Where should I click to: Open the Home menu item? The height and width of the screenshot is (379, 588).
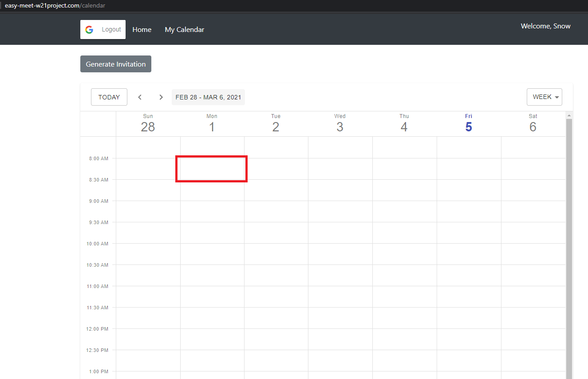142,29
